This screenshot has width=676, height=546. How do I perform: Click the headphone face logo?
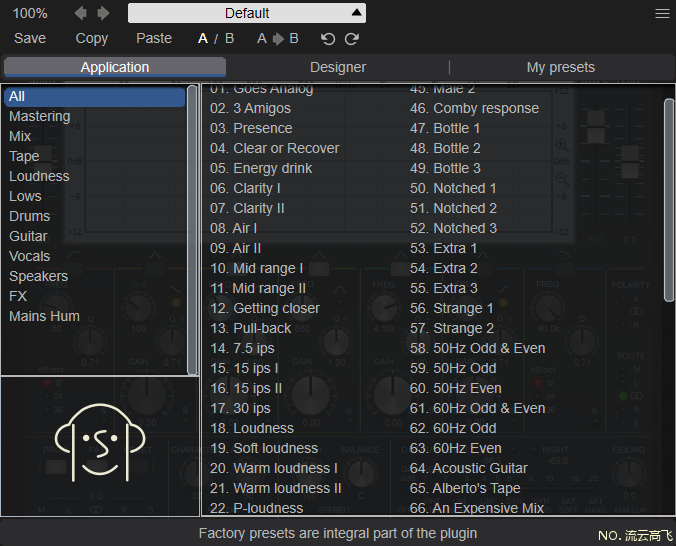pyautogui.click(x=100, y=442)
